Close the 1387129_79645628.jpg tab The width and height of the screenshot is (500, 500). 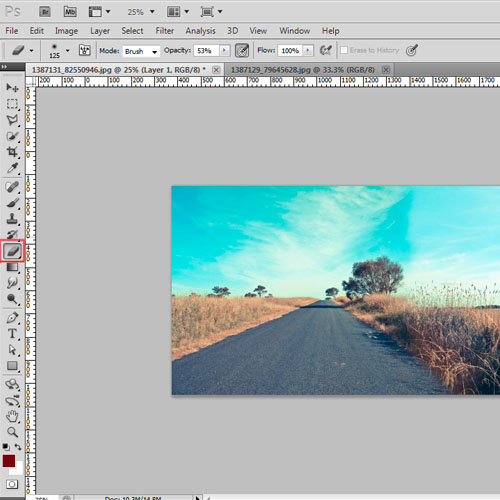[x=386, y=70]
